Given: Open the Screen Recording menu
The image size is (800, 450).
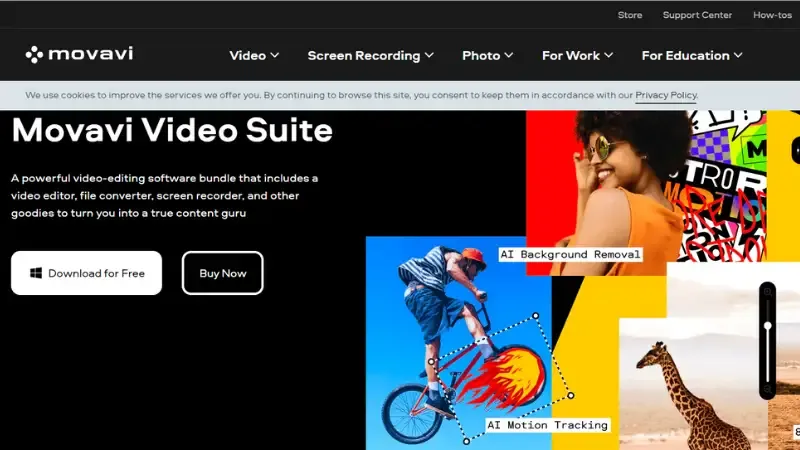Looking at the screenshot, I should click(x=370, y=55).
